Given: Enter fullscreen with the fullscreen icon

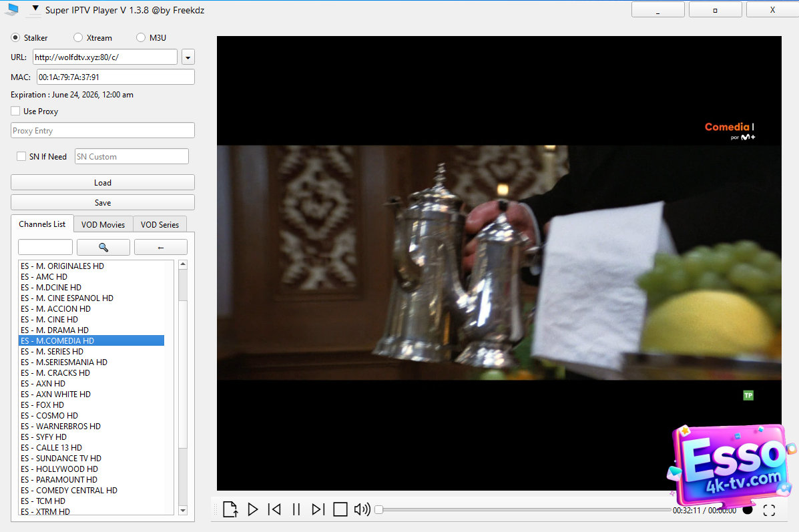Looking at the screenshot, I should (770, 509).
